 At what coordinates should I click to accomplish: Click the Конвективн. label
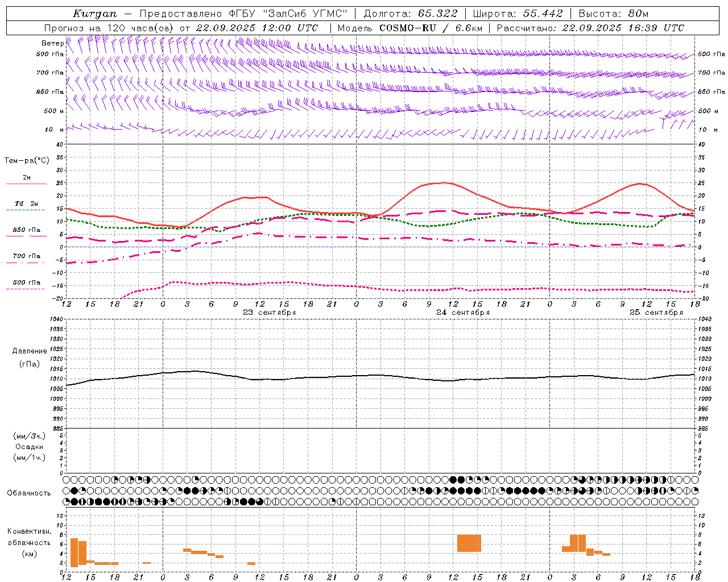click(30, 531)
